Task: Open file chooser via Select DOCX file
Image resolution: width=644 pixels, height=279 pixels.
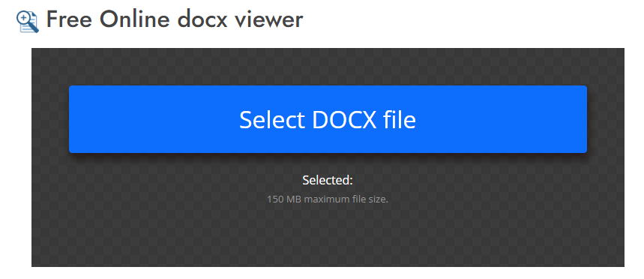Action: pos(328,119)
